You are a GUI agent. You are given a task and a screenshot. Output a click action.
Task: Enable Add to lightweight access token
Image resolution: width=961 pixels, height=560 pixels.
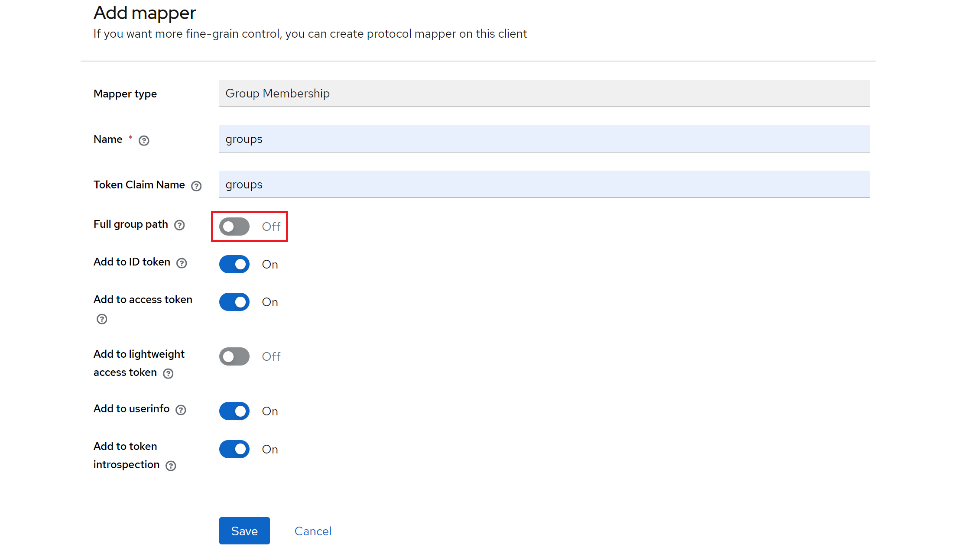pos(234,356)
